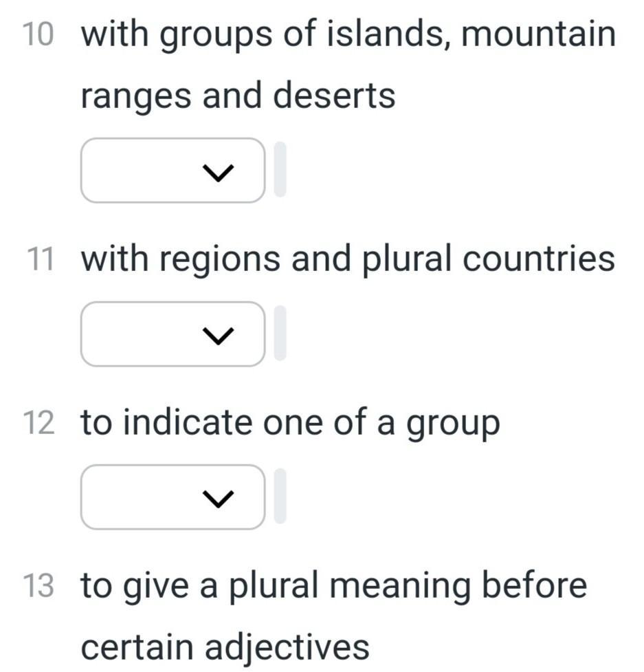Click the chevron arrow under 'one of a group'
This screenshot has height=672, width=644.
[218, 498]
